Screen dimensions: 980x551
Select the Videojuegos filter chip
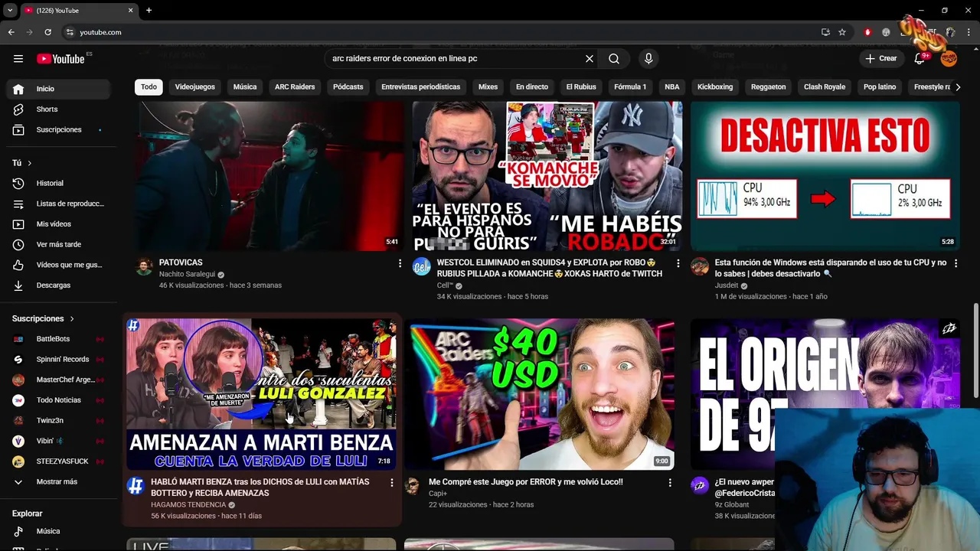195,87
